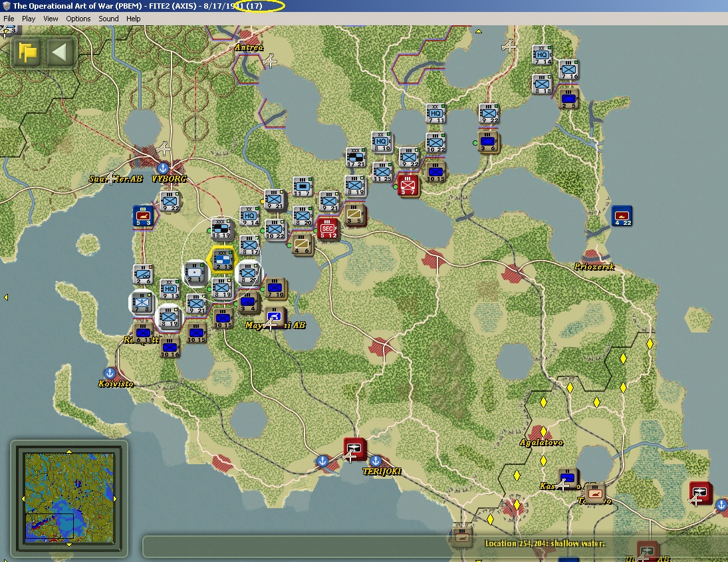Select the unit labeled 2 6
Screen dimensions: 728x562
pos(143,275)
